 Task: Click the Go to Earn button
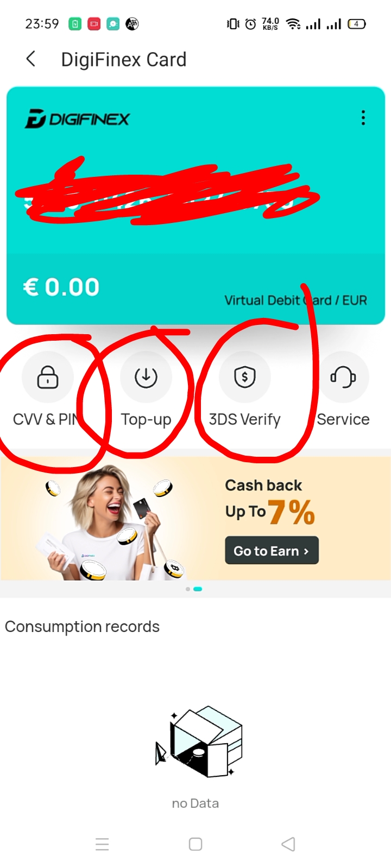pyautogui.click(x=272, y=551)
